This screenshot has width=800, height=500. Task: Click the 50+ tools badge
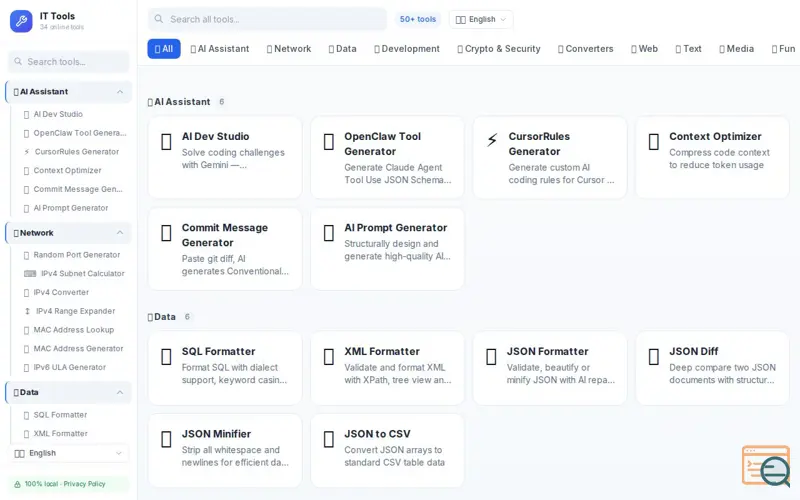[418, 19]
